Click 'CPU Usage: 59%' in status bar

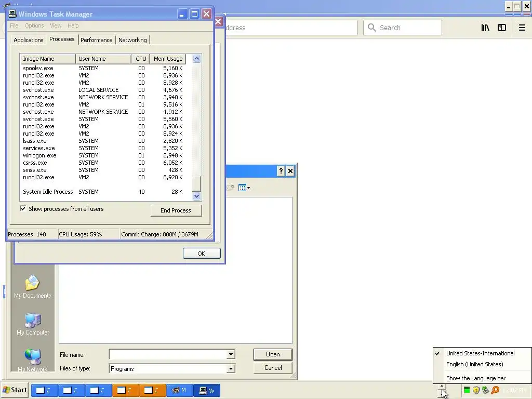(x=81, y=234)
